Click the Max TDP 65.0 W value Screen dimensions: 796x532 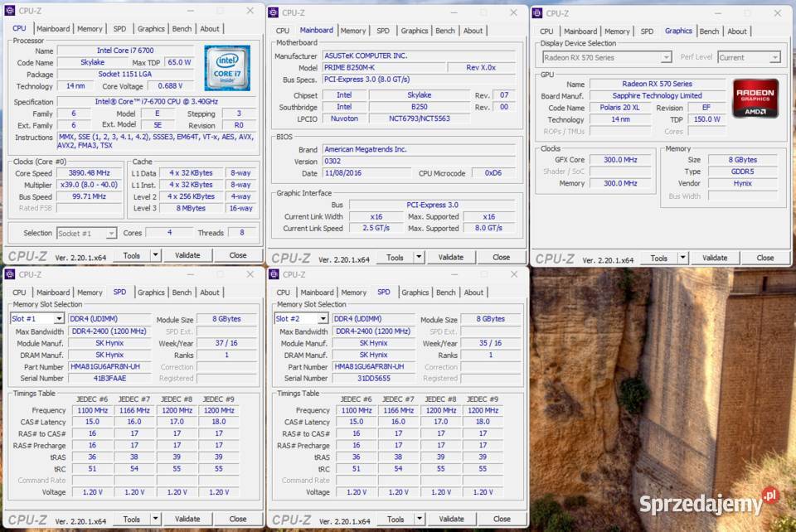point(179,62)
